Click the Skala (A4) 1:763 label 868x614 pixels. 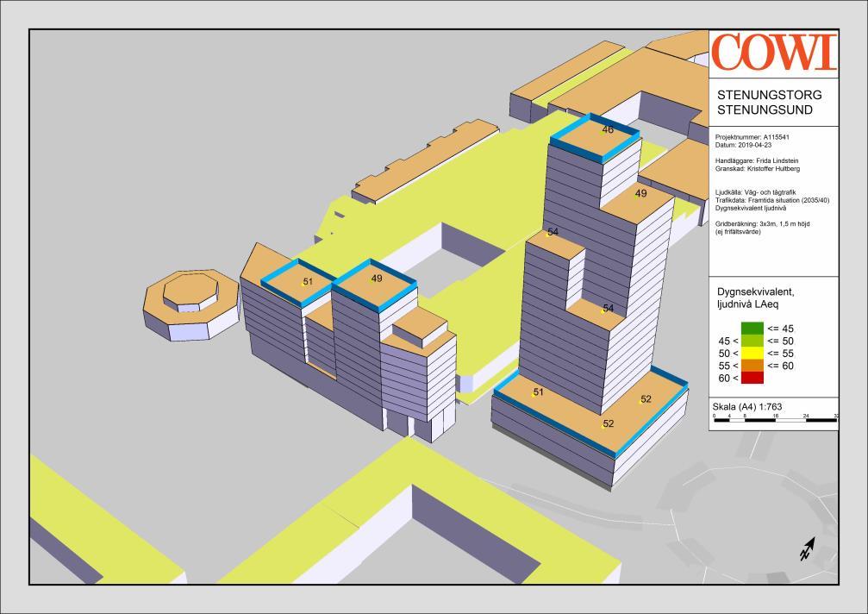click(746, 407)
